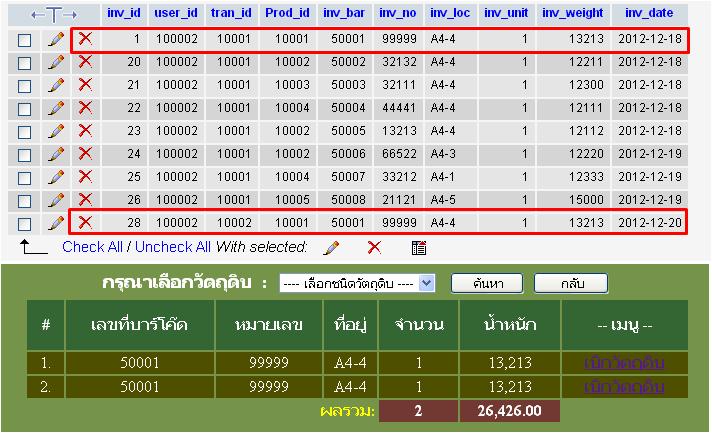Edit row with inv_id 21 pencil icon

[x=56, y=85]
